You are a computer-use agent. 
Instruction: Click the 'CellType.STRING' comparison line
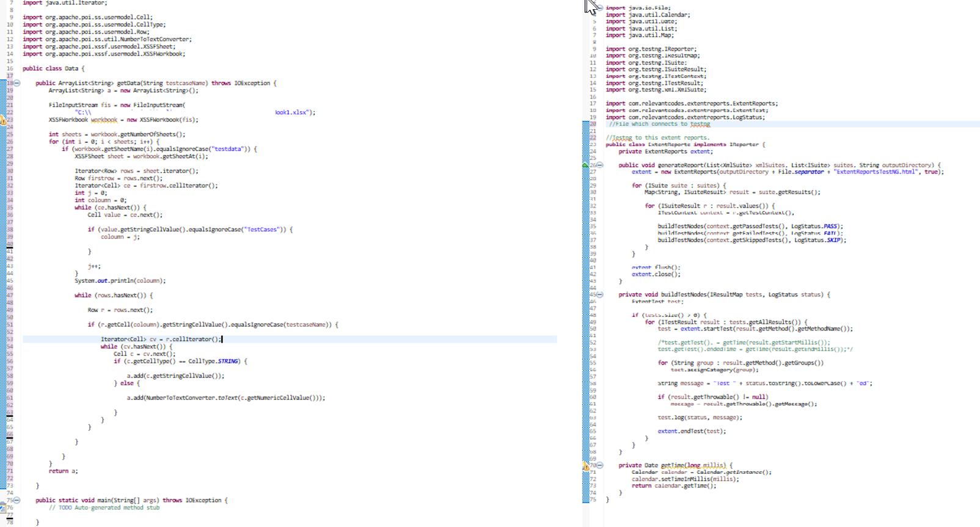click(x=180, y=362)
